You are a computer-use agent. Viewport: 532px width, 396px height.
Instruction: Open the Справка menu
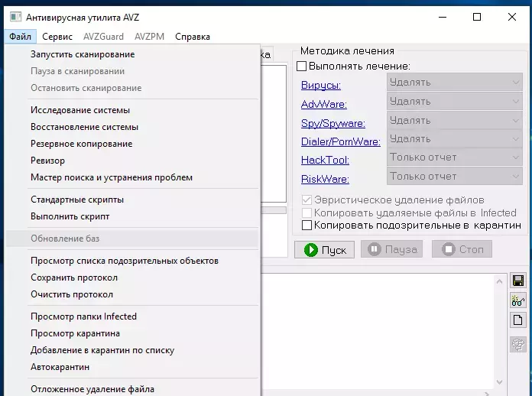click(193, 36)
